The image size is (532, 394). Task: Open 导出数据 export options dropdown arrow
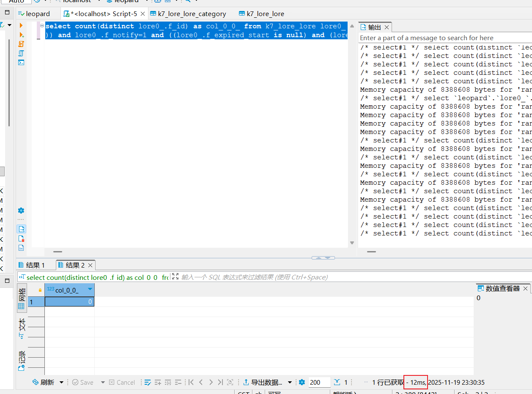tap(290, 382)
